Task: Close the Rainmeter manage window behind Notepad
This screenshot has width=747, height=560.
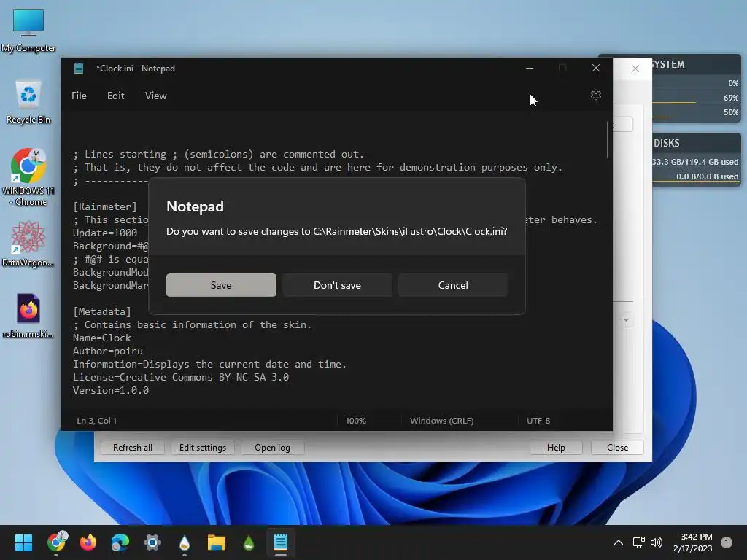Action: click(635, 69)
